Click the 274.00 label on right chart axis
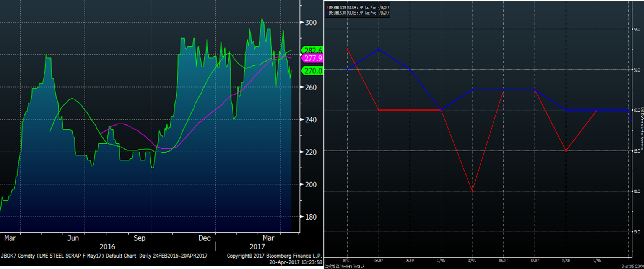 [x=636, y=29]
